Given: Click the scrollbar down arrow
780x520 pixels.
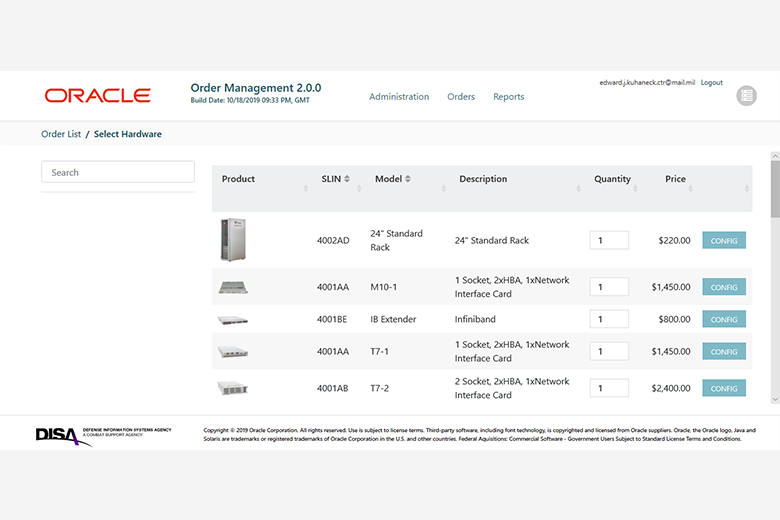Looking at the screenshot, I should pos(775,399).
